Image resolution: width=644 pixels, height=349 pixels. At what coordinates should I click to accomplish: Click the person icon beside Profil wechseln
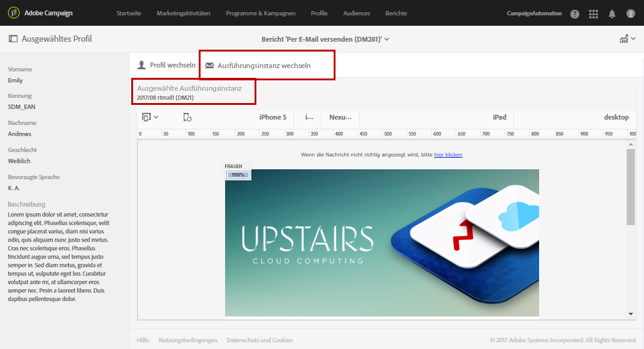coord(142,65)
